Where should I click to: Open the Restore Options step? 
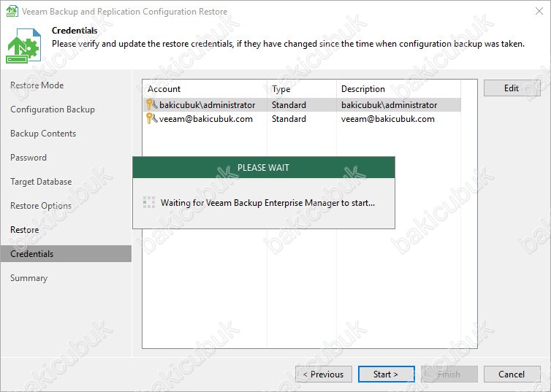41,206
